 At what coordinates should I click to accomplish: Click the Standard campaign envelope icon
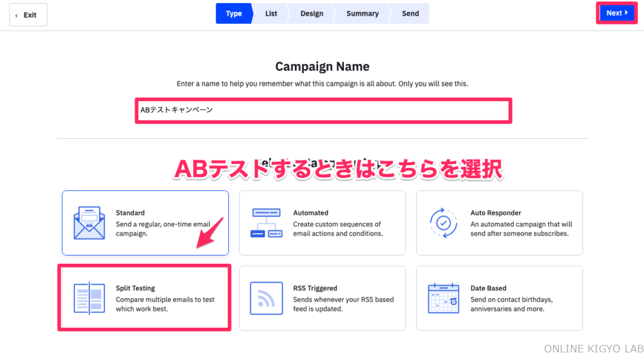(x=89, y=223)
